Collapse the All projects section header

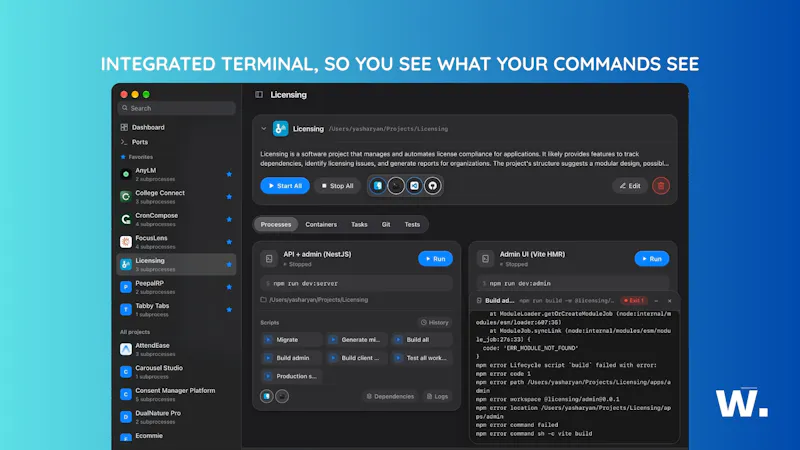[135, 332]
